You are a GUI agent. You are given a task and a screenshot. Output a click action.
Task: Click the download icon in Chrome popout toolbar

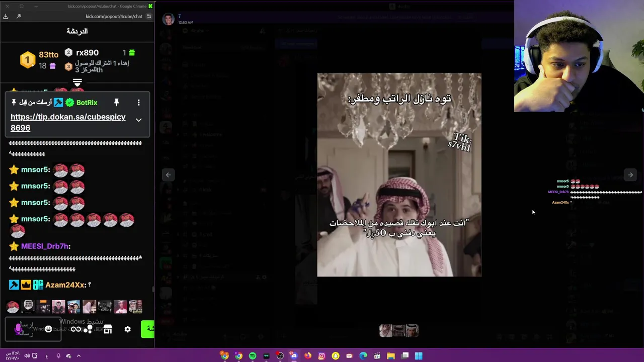pos(6,16)
